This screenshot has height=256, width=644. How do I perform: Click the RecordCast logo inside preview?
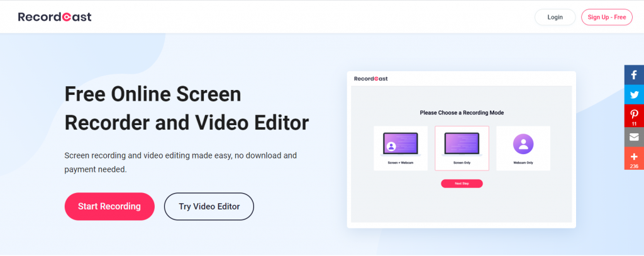tap(371, 79)
